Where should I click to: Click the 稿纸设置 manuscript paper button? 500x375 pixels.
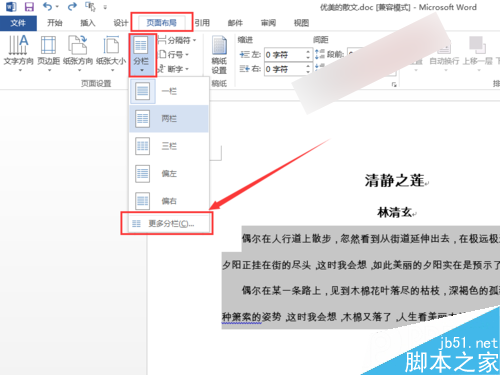pyautogui.click(x=219, y=55)
